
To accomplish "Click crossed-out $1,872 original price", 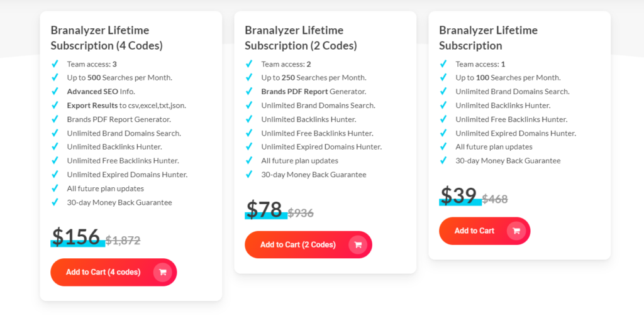I will click(x=123, y=240).
